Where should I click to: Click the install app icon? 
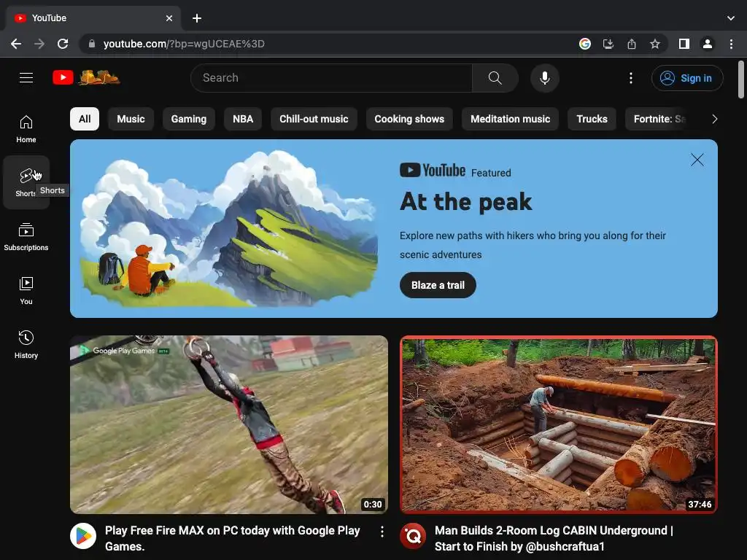coord(608,44)
